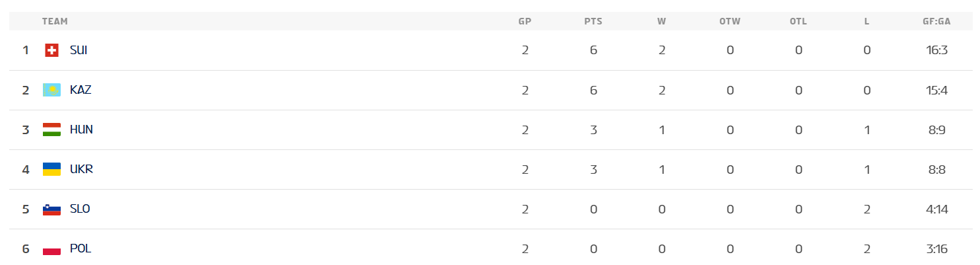Select the HUN team name
Viewport: 980px width, 265px height.
pos(81,130)
